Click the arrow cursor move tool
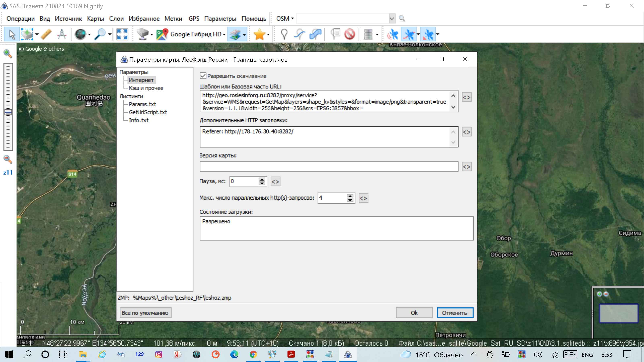The height and width of the screenshot is (362, 644). click(12, 34)
